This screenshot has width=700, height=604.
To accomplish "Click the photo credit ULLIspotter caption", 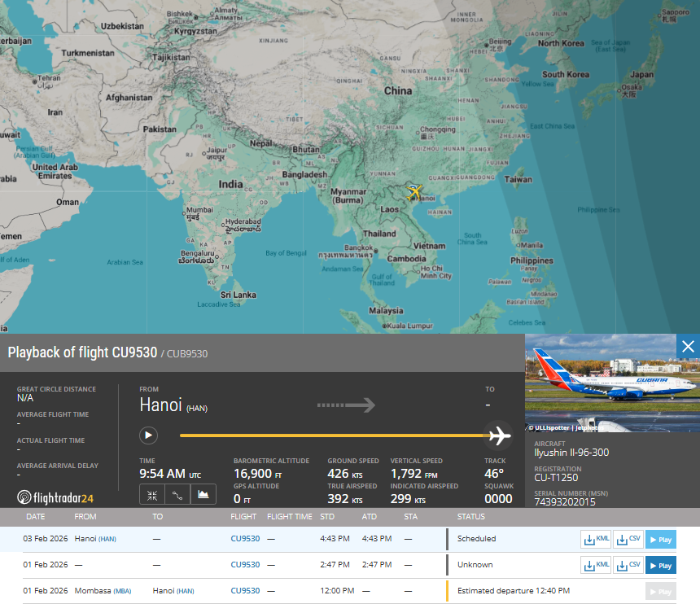I will click(566, 427).
